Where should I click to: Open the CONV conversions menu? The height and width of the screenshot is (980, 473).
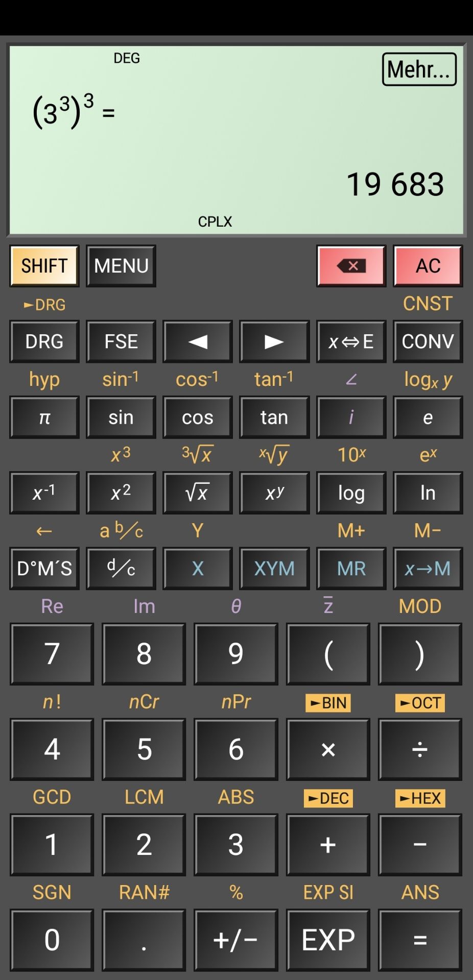click(428, 341)
